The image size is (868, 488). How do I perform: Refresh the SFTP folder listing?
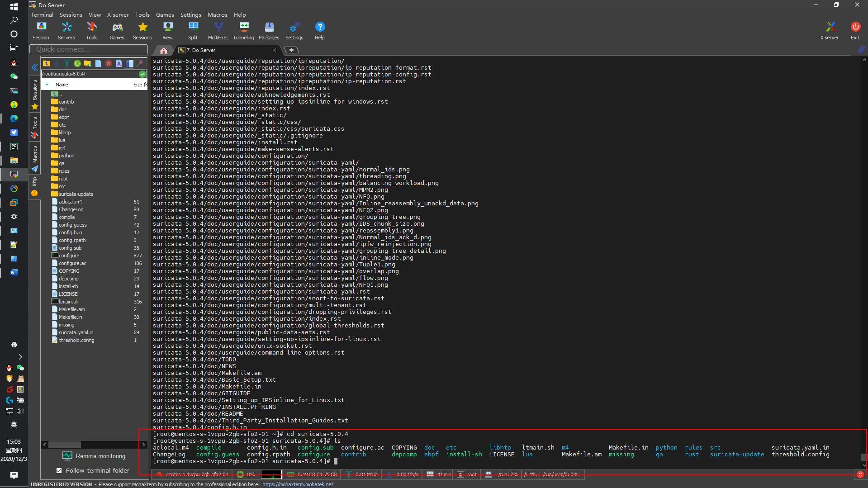pyautogui.click(x=77, y=63)
